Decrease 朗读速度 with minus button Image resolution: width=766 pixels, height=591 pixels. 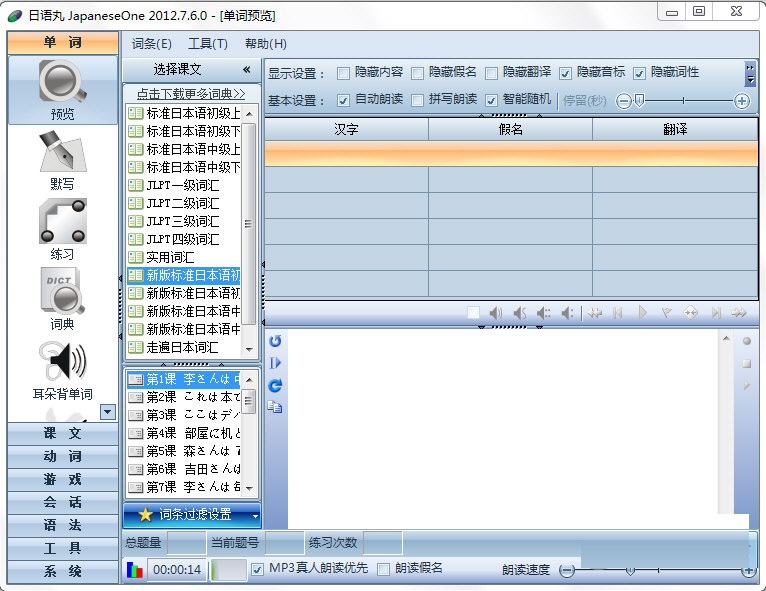click(567, 570)
